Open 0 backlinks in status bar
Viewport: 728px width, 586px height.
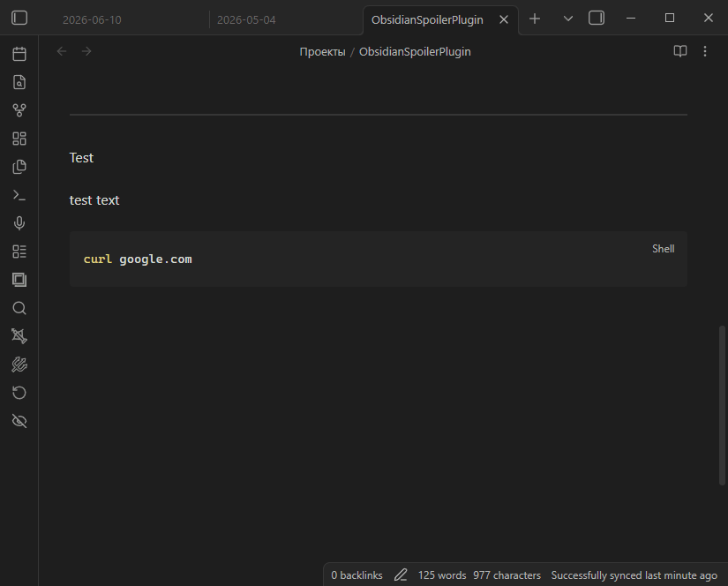356,575
